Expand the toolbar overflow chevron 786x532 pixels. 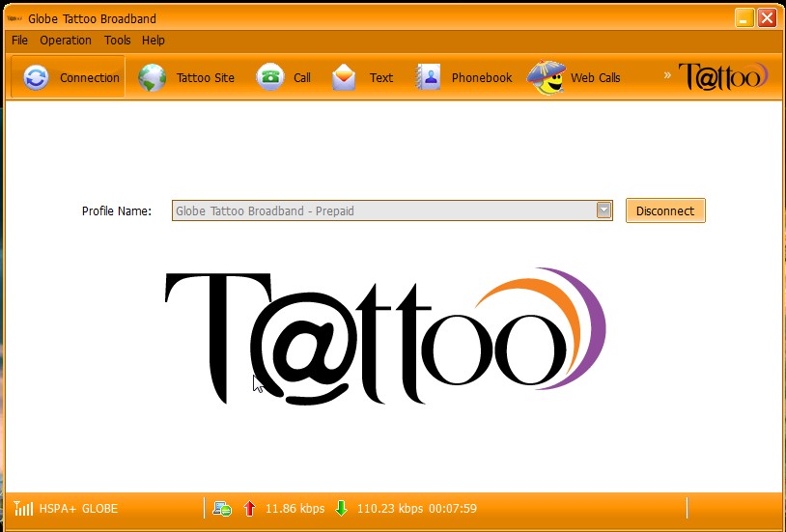[667, 75]
